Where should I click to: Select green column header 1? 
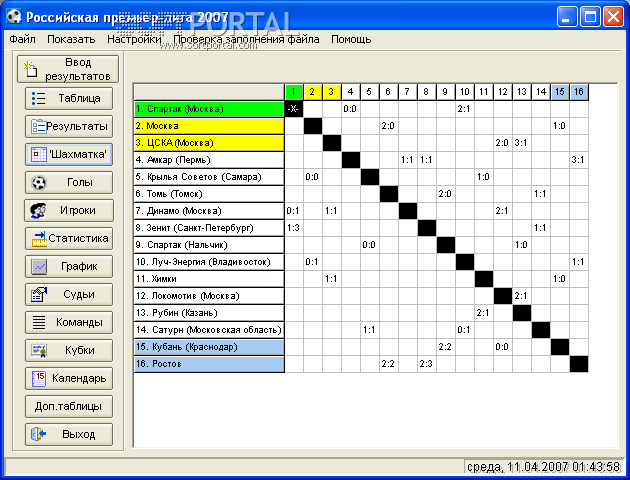[x=293, y=92]
